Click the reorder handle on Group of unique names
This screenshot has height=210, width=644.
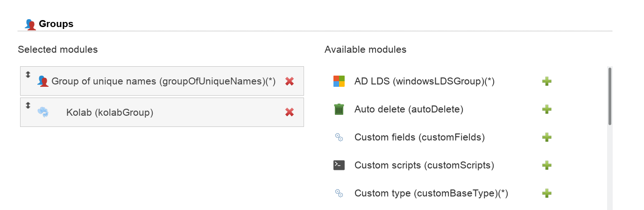[28, 74]
